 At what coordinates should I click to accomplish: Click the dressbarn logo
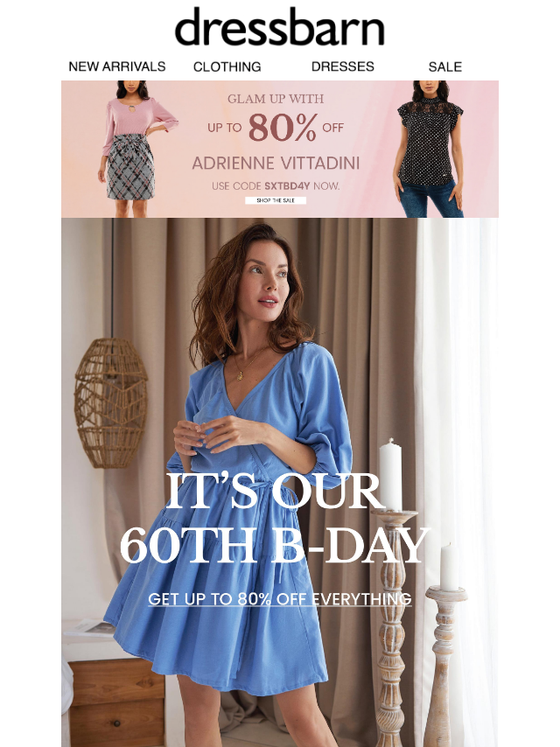click(x=279, y=28)
